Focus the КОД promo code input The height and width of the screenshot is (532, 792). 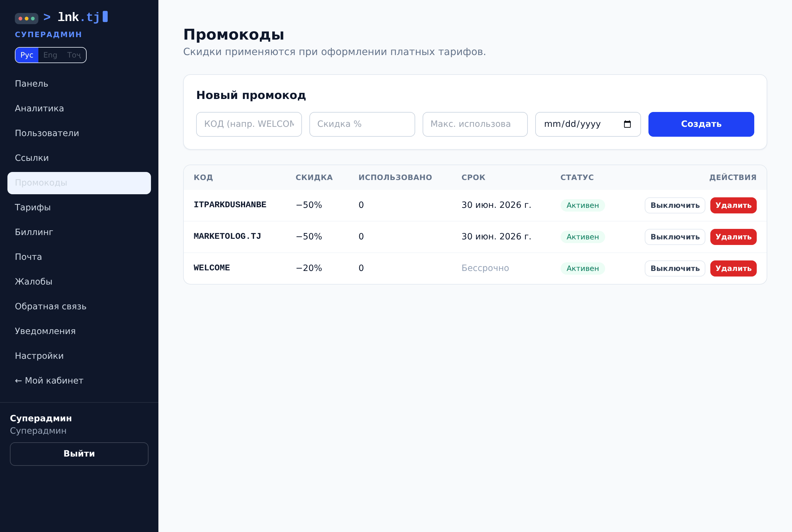click(x=249, y=124)
